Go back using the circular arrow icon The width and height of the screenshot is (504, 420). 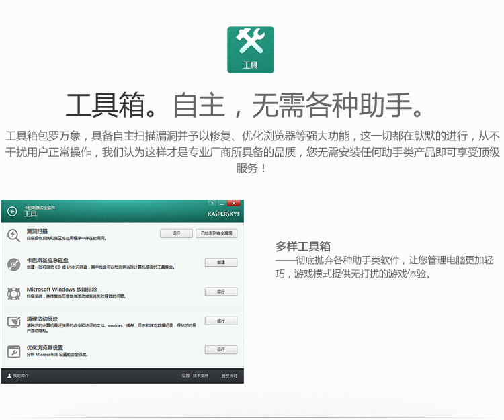click(12, 211)
